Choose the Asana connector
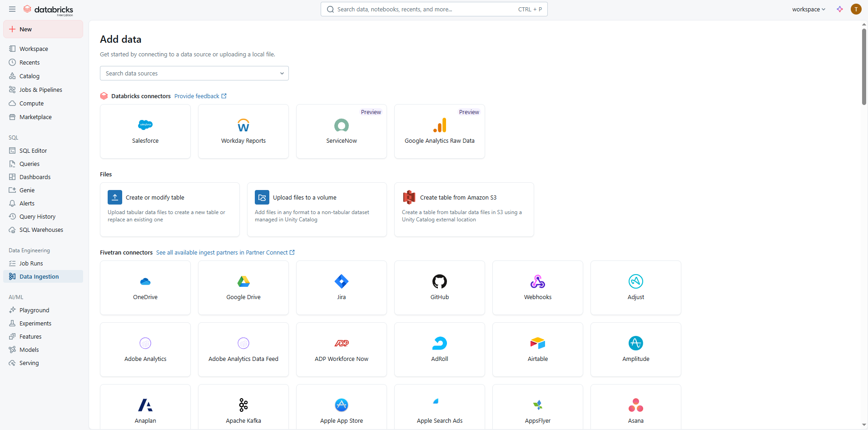This screenshot has width=868, height=430. tap(636, 407)
